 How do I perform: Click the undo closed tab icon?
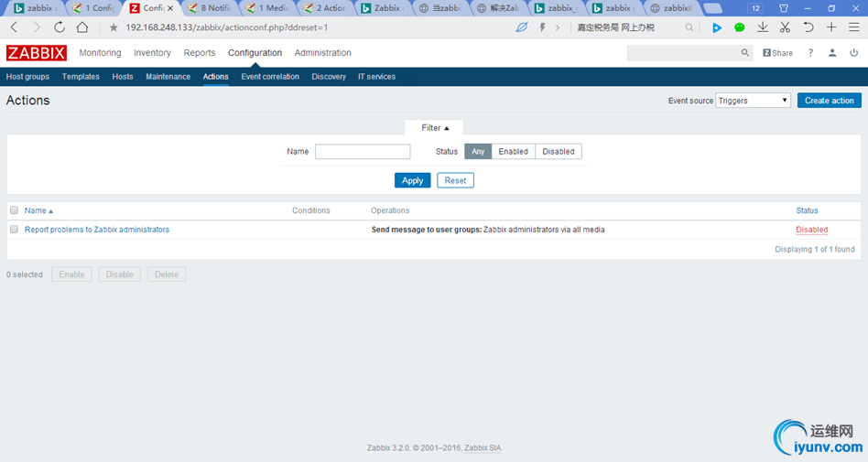(x=808, y=27)
